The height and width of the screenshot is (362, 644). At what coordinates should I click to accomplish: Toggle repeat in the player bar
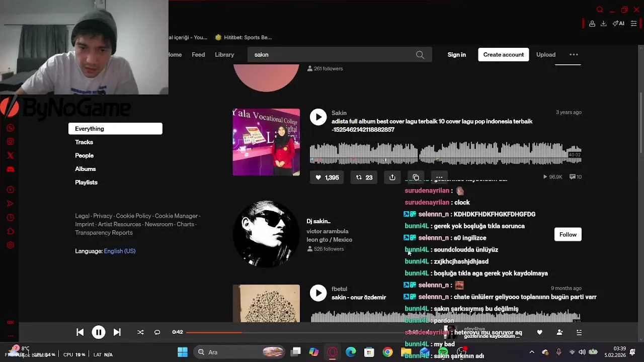click(157, 332)
